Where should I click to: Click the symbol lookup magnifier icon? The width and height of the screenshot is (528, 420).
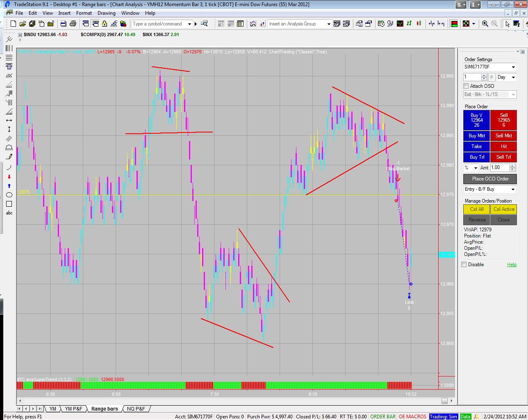pyautogui.click(x=204, y=24)
